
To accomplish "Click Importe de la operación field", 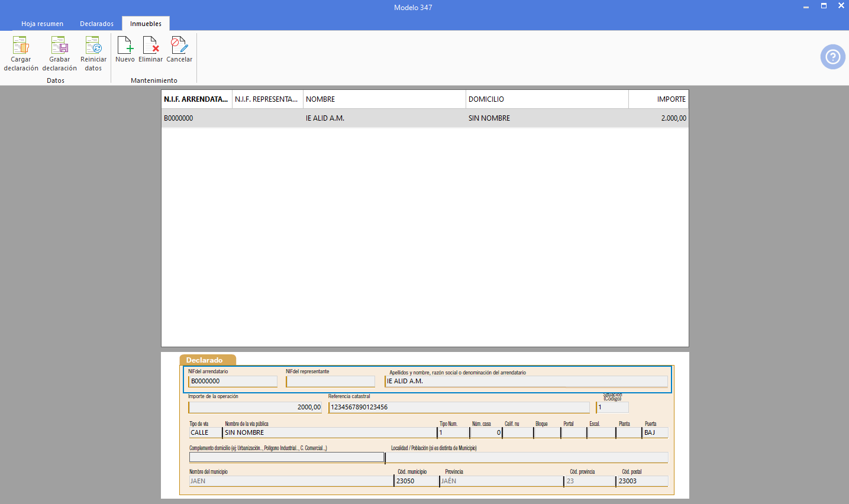I will click(255, 408).
